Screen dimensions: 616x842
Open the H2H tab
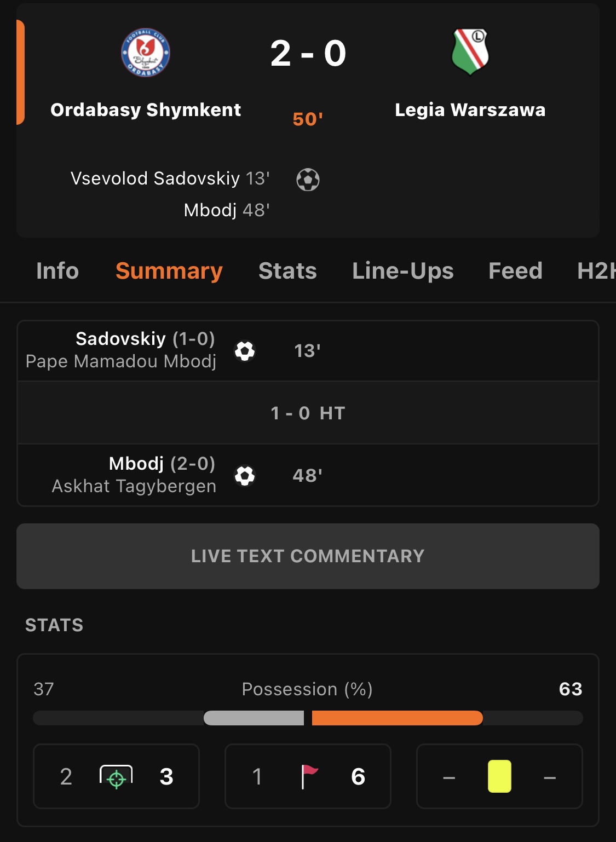point(596,271)
